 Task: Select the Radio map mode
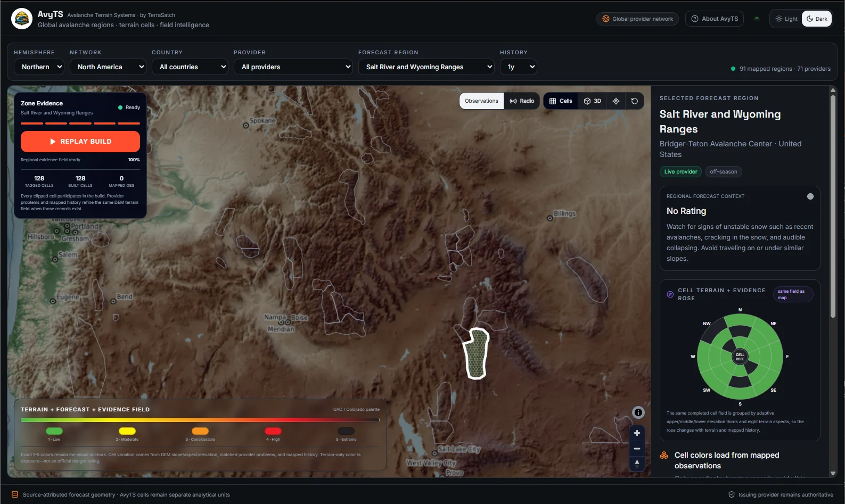522,101
